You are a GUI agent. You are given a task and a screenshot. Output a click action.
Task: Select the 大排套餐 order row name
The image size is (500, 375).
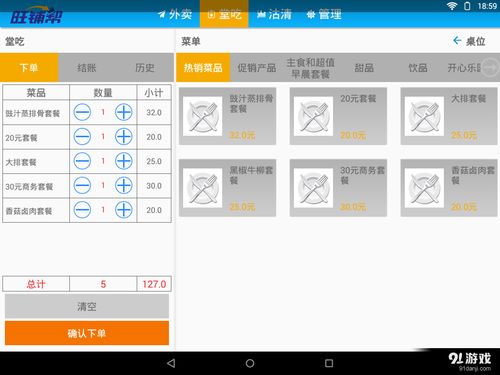click(21, 162)
